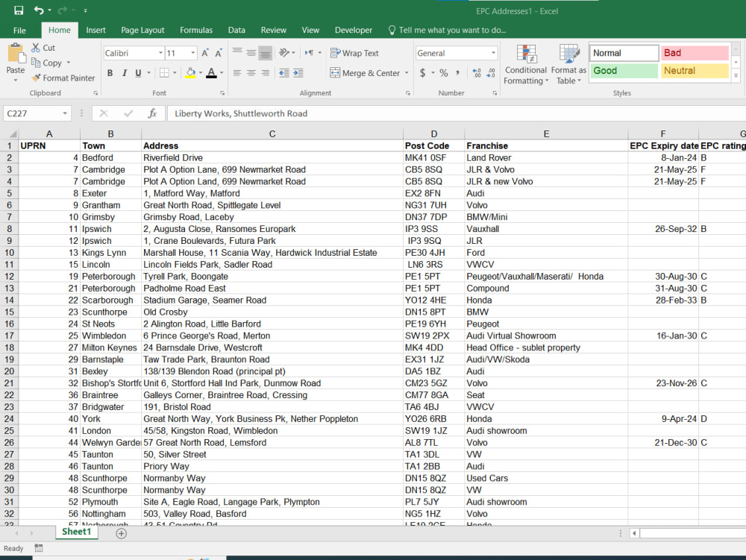Toggle Merge & Center
The width and height of the screenshot is (746, 560).
[x=365, y=73]
